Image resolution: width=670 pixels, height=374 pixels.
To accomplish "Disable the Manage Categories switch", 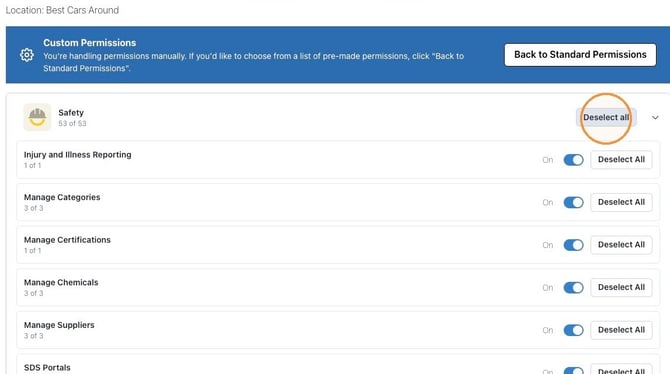I will (573, 202).
